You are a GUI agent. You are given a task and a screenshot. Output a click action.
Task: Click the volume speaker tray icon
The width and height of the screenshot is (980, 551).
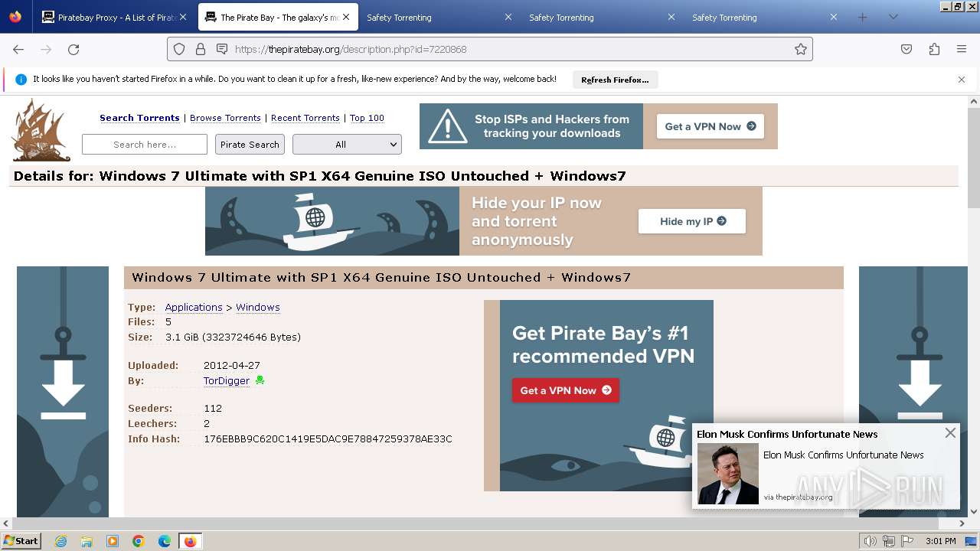click(871, 541)
